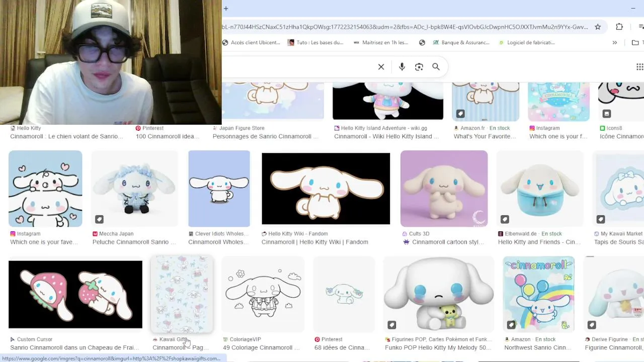Open the 'Maitrisez en 1h les...' bookmark
The image size is (644, 362).
coord(381,43)
